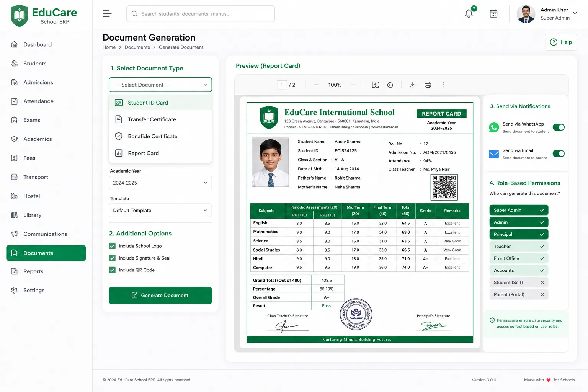This screenshot has width=588, height=392.
Task: Open Dashboard in the sidebar
Action: [x=46, y=44]
